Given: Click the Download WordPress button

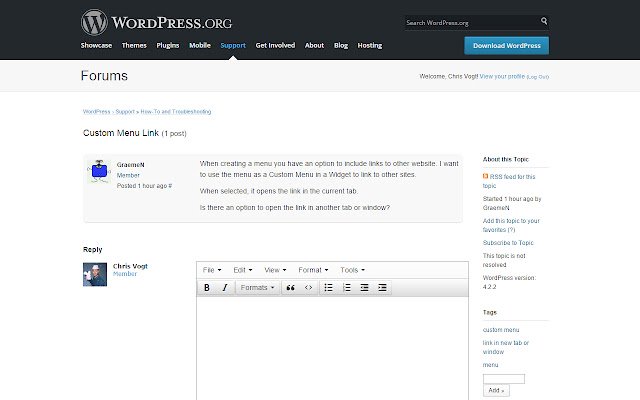Looking at the screenshot, I should click(x=507, y=46).
